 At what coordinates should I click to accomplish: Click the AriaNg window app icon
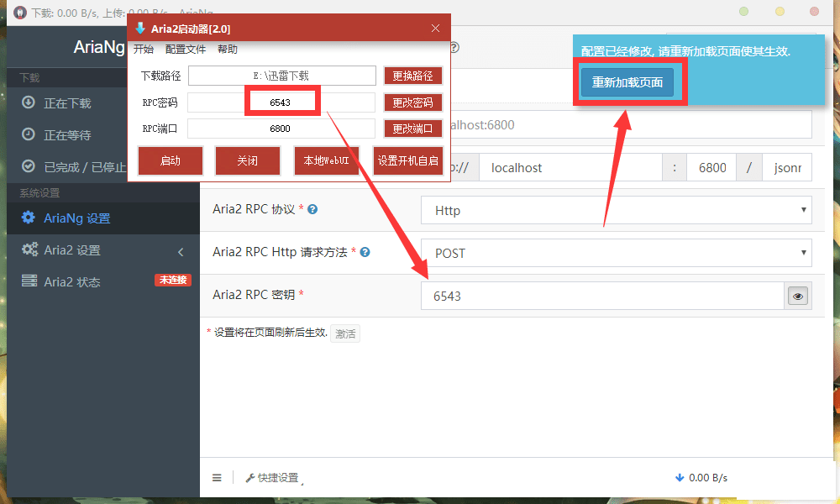[20, 13]
